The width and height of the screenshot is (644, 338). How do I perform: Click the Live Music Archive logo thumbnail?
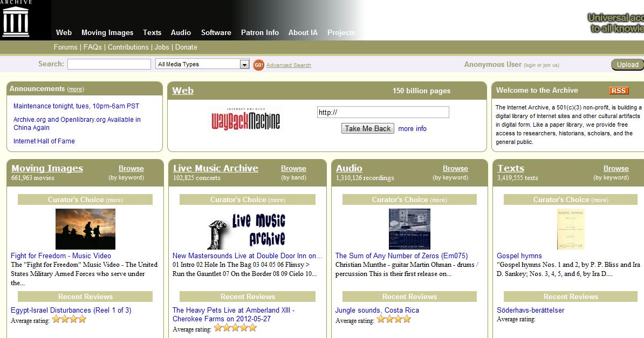(246, 230)
